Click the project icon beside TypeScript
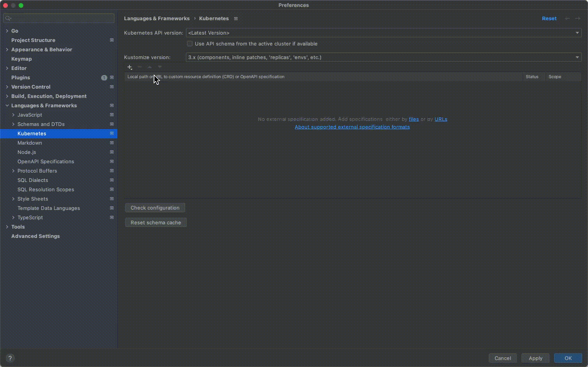This screenshot has width=588, height=367. 112,217
